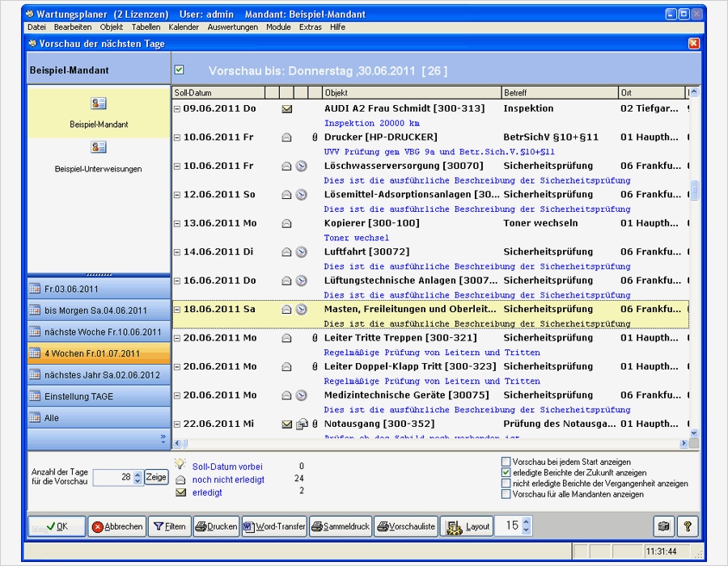The height and width of the screenshot is (566, 728).
Task: Enable 'Vorschau für alle Mandanten anzeigen'
Action: [x=506, y=494]
